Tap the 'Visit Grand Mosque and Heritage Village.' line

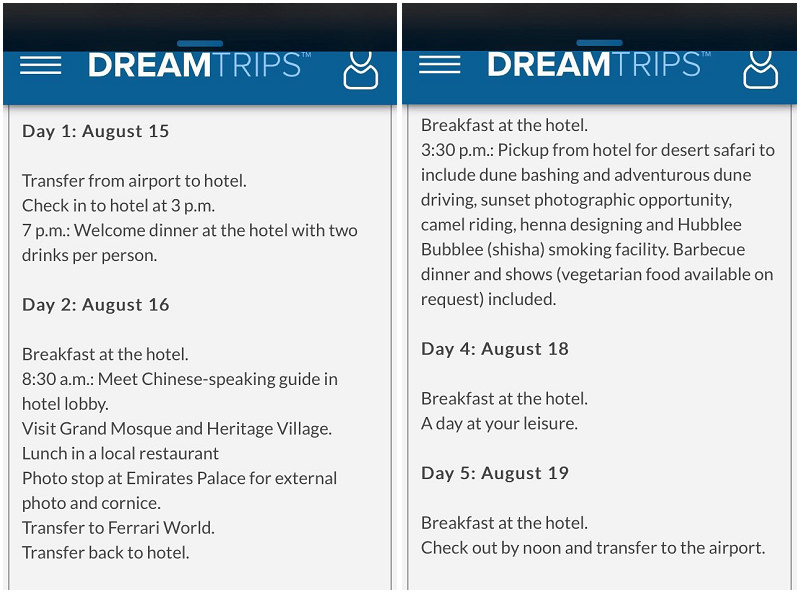pyautogui.click(x=177, y=428)
